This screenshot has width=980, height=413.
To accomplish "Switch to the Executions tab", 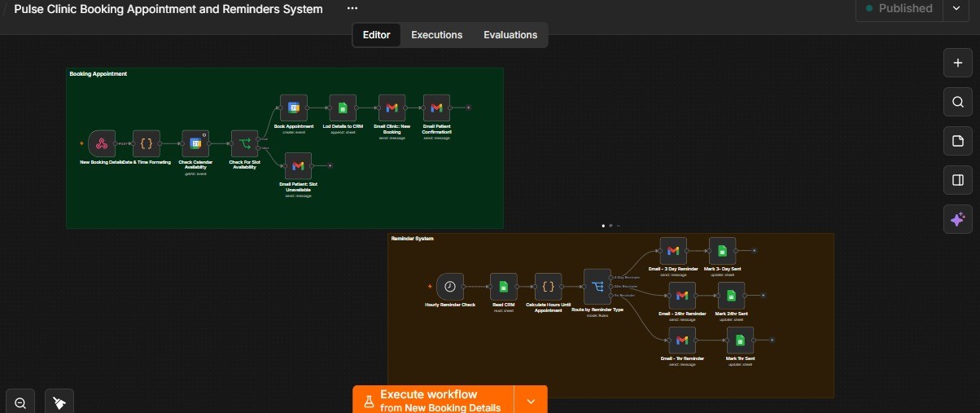I will tap(436, 35).
